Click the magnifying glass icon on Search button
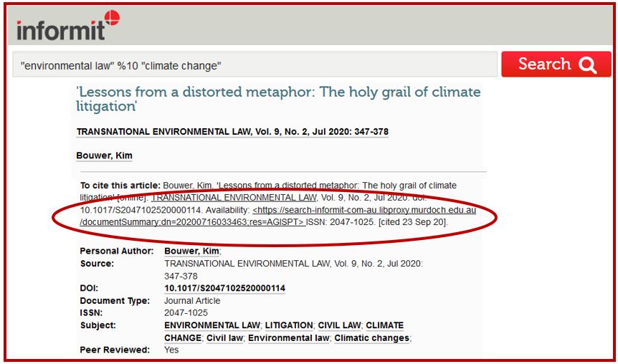618x364 pixels. click(588, 65)
